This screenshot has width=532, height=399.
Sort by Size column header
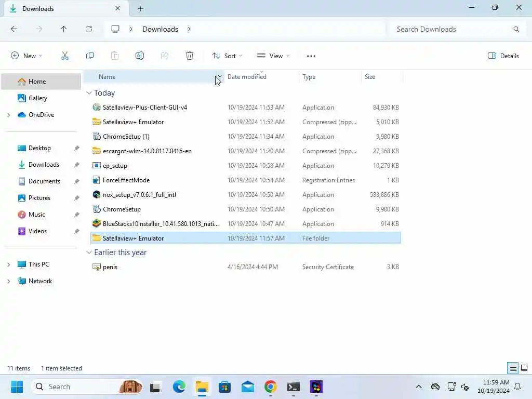tap(382, 77)
